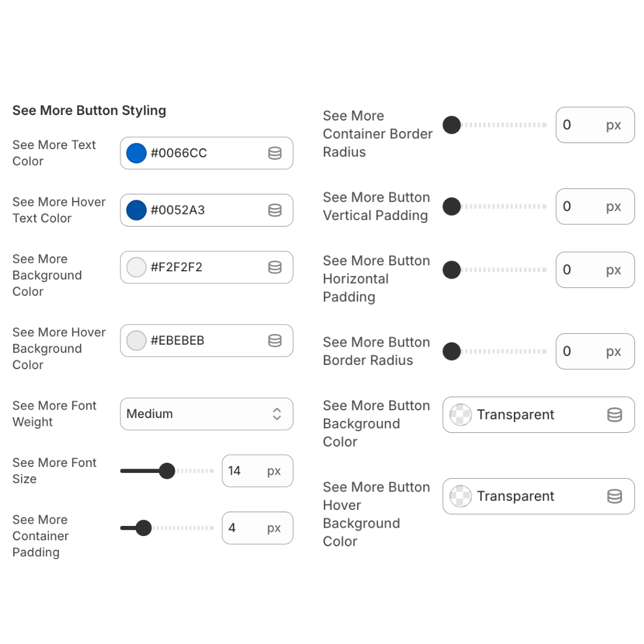Click the dark blue #0052A3 swatch
The image size is (644, 644).
[x=137, y=210]
